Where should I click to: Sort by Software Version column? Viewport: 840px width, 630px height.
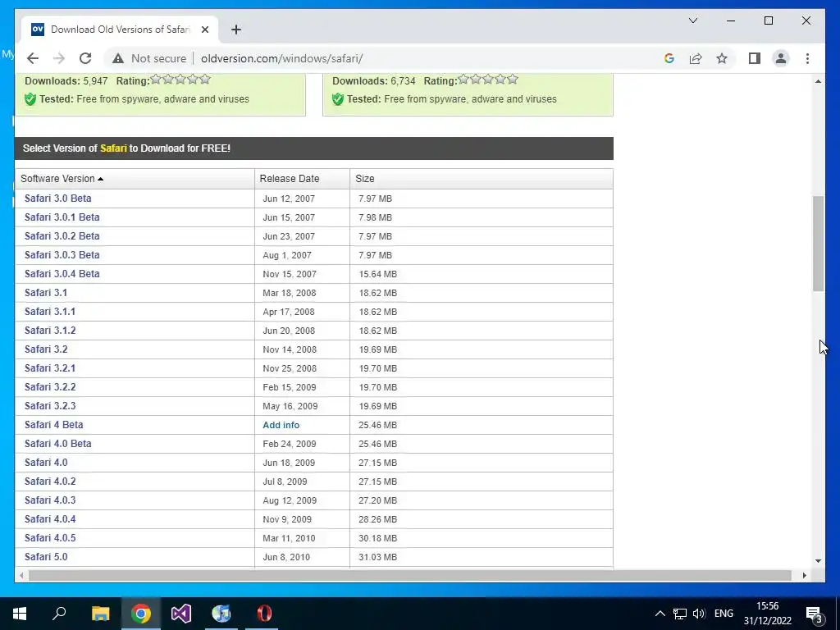coord(135,178)
